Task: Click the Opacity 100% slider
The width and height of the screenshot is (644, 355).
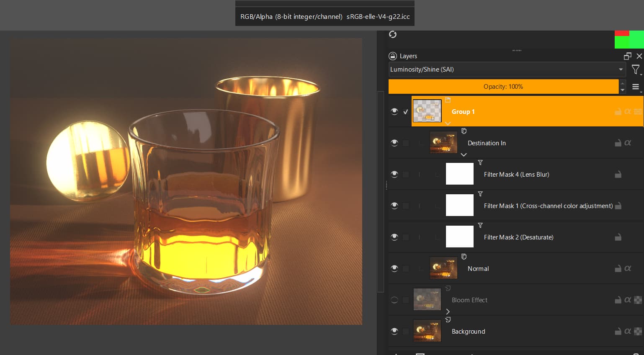Action: 503,87
